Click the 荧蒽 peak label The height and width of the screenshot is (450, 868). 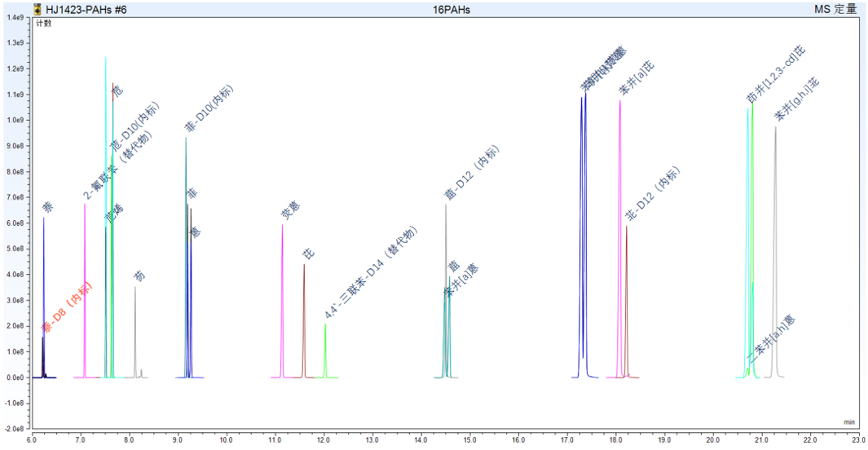pos(290,210)
